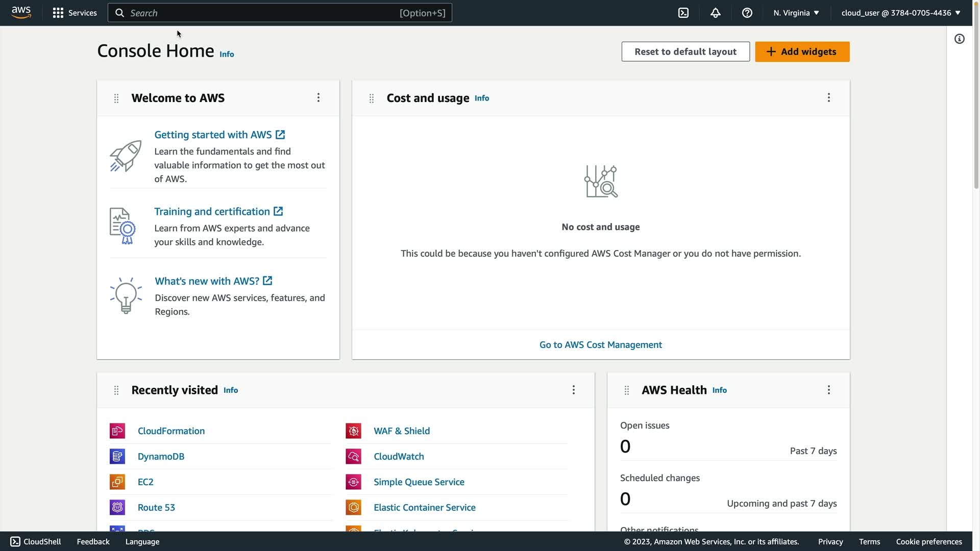Click the WAF & Shield service icon

(x=353, y=431)
